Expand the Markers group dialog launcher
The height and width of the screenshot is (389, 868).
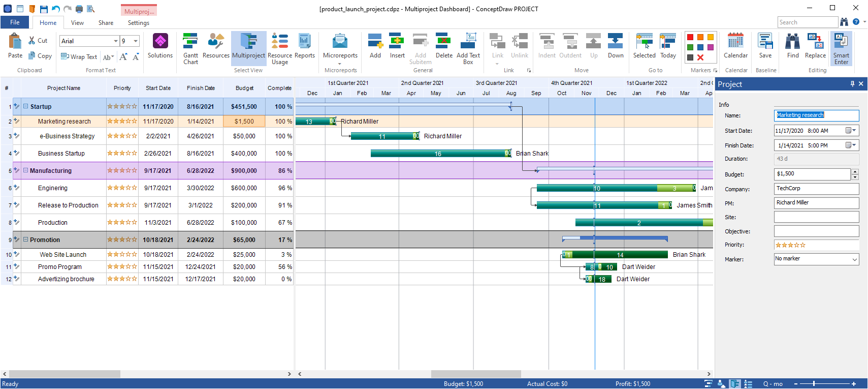715,71
